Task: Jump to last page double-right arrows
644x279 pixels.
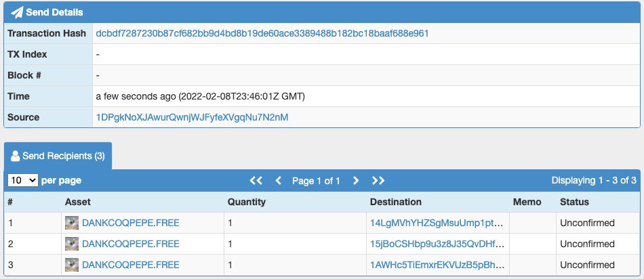Action: click(x=378, y=181)
